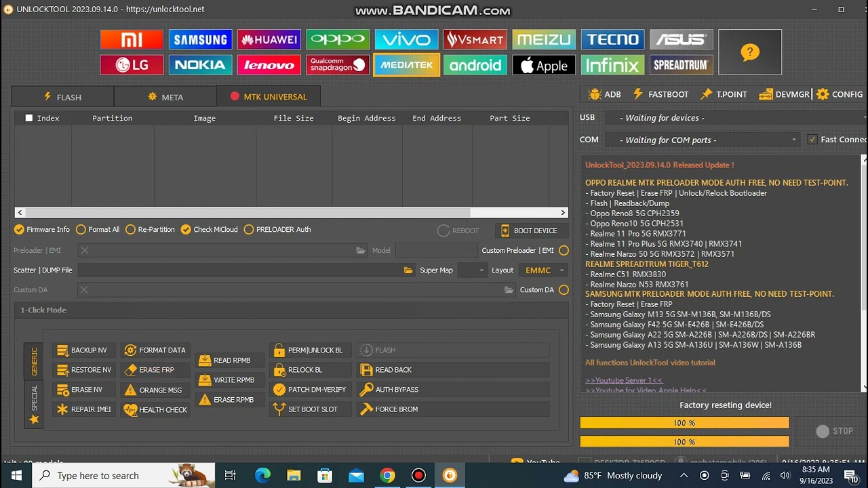
Task: Choose the Qualcomm Snapdragon icon
Action: [338, 65]
